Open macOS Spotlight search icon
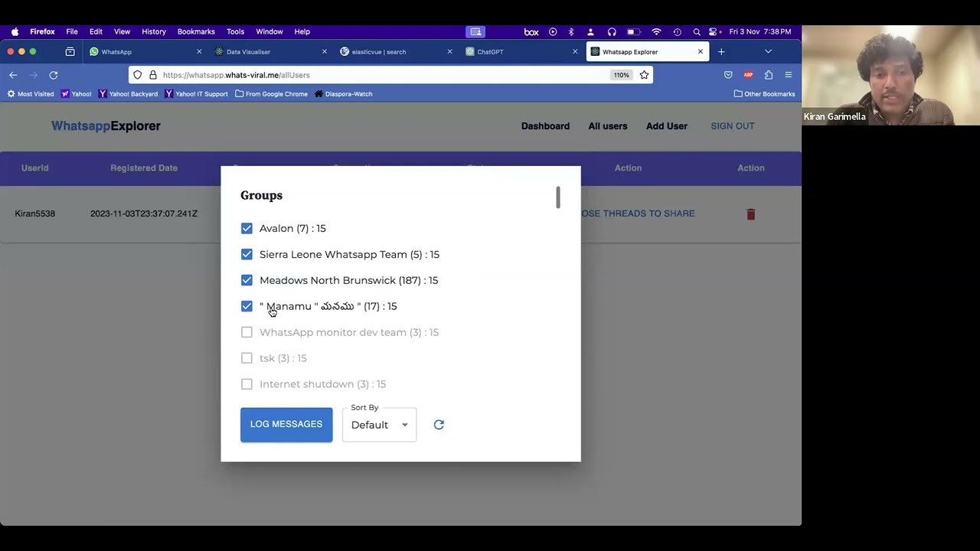The image size is (980, 551). (x=697, y=32)
